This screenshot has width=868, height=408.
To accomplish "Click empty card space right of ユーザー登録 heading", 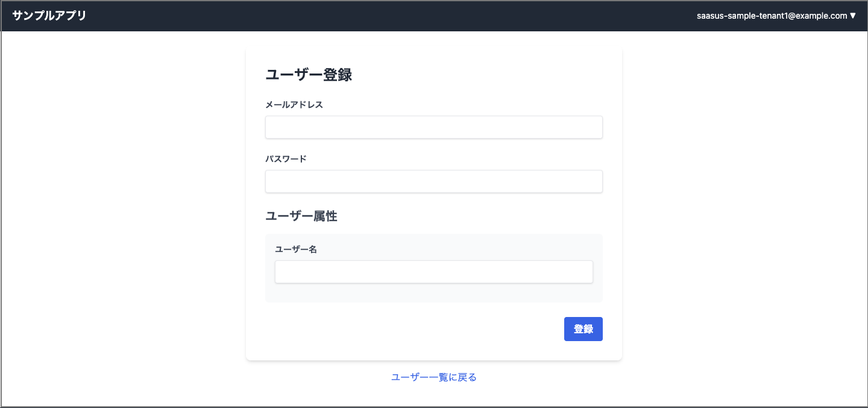I will pos(482,75).
